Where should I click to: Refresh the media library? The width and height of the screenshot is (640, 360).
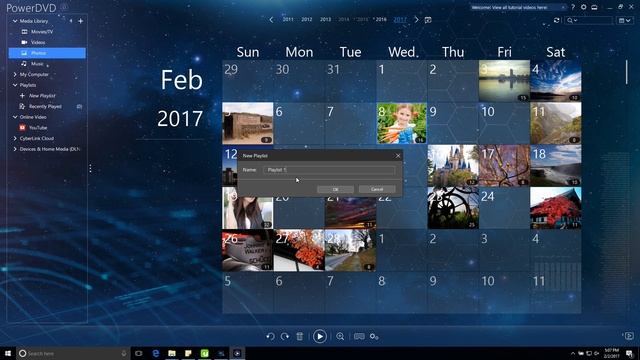tap(556, 20)
